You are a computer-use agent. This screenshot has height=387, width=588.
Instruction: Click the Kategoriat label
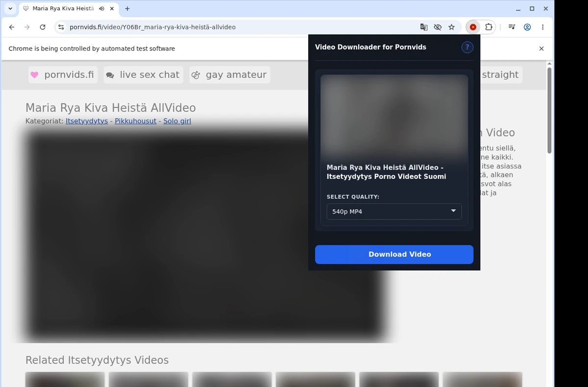tap(45, 121)
